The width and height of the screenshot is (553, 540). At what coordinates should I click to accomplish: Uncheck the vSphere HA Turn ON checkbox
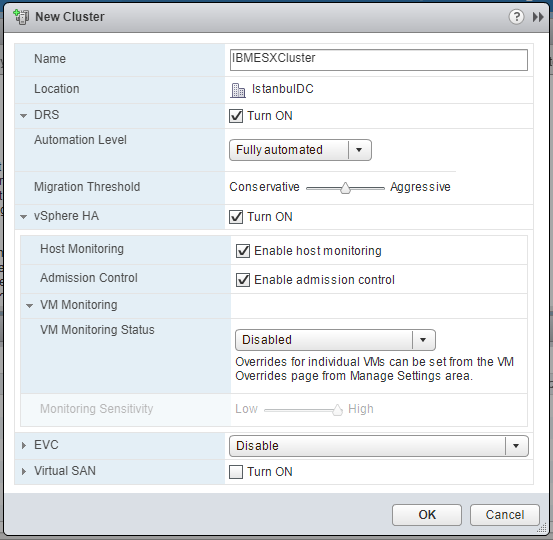tap(236, 217)
